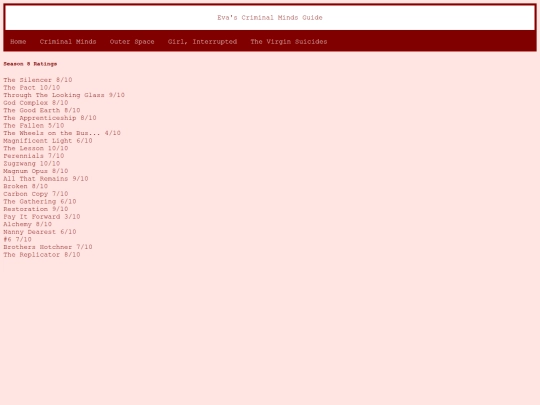Open The Virgin Suicides menu link
This screenshot has width=540, height=405.
pos(289,42)
